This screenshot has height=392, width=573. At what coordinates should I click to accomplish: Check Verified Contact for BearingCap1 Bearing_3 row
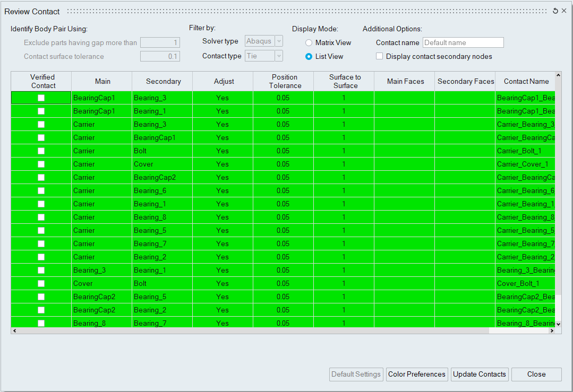point(41,98)
